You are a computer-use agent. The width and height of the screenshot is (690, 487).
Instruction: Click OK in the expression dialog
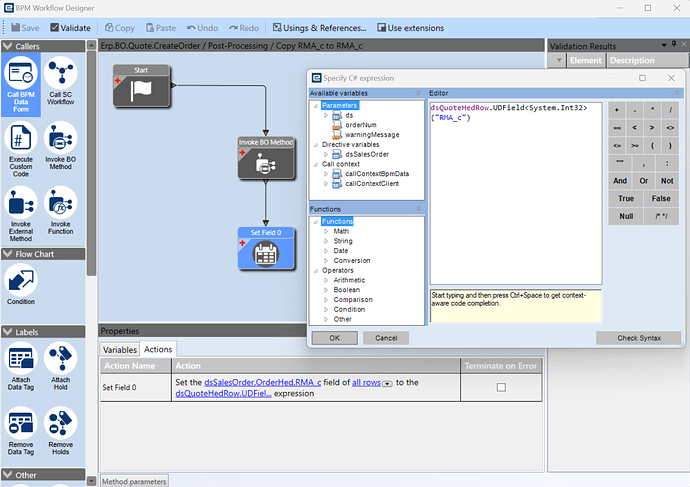pos(334,338)
